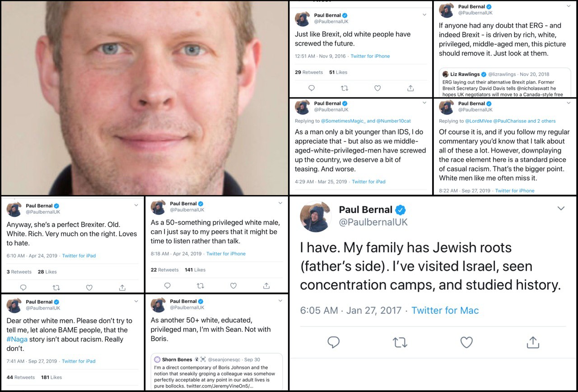This screenshot has height=392, width=578.
Task: Retweet the Jewish roots tweet
Action: click(400, 342)
